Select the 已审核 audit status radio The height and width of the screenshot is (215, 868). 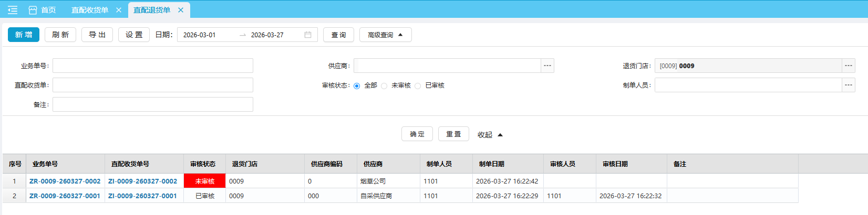click(x=418, y=85)
